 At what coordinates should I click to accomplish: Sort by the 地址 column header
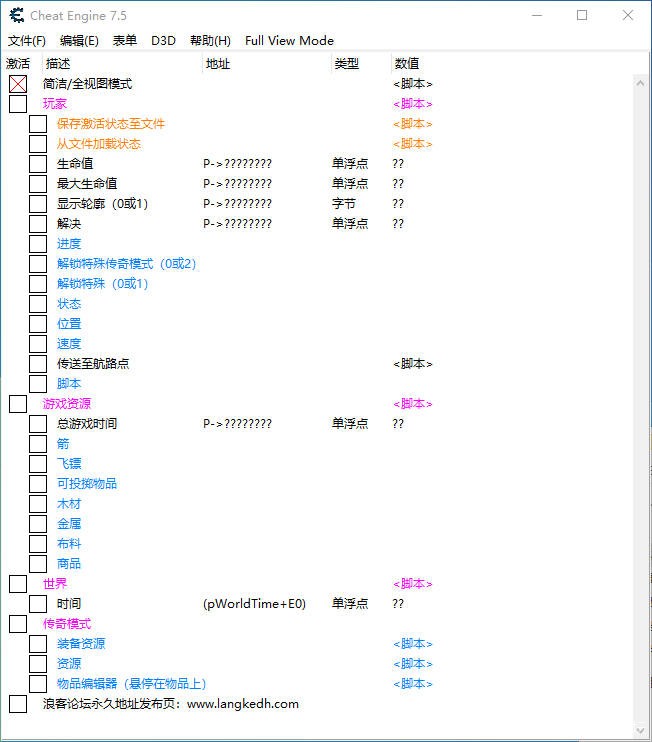point(218,63)
